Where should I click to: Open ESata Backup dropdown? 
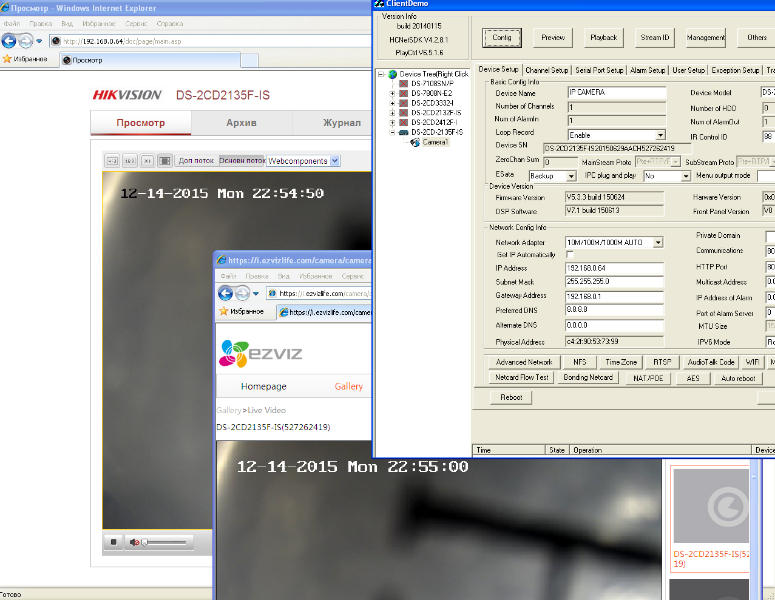click(x=571, y=176)
